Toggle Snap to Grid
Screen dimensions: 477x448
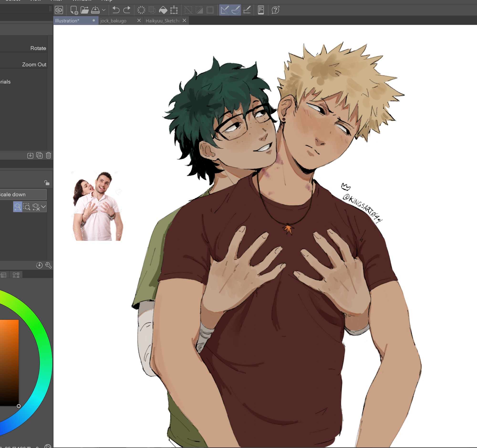(x=247, y=10)
